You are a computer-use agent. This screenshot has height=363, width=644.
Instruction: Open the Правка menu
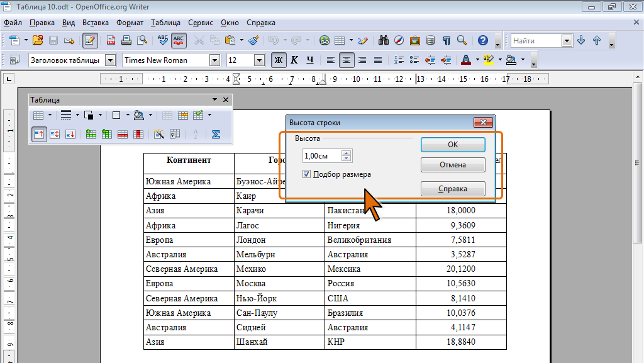tap(42, 23)
